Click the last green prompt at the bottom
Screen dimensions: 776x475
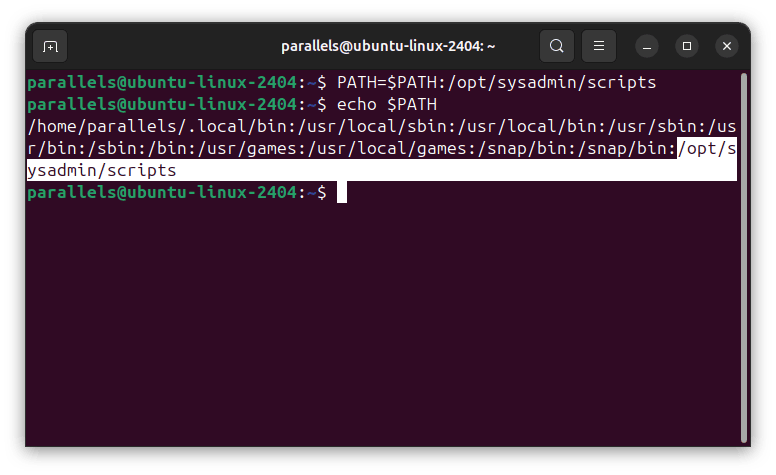[162, 193]
